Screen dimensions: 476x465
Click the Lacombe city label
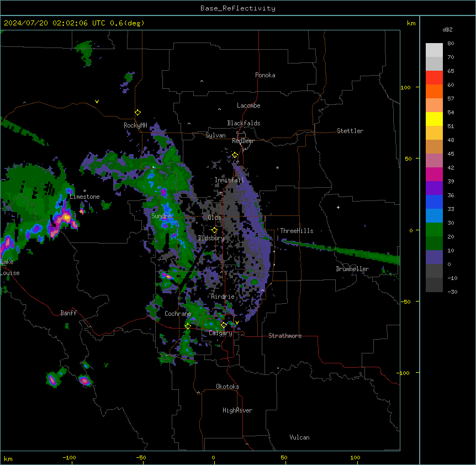pos(248,105)
